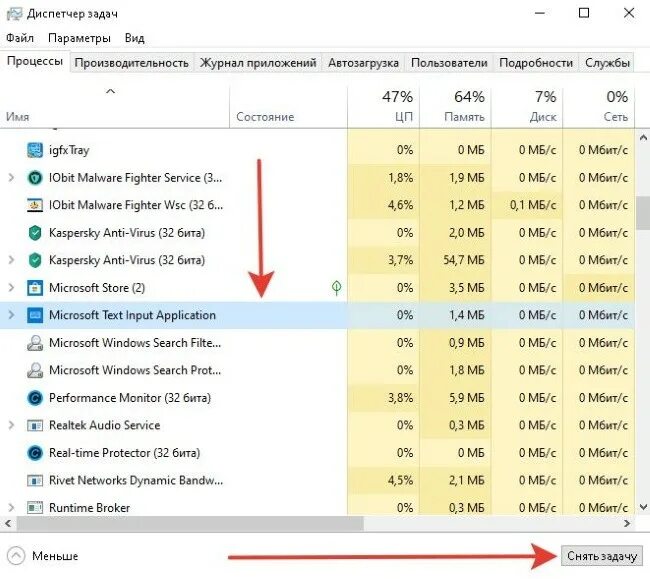This screenshot has width=650, height=579.
Task: Expand the Realtek Audio Service row
Action: [x=11, y=425]
